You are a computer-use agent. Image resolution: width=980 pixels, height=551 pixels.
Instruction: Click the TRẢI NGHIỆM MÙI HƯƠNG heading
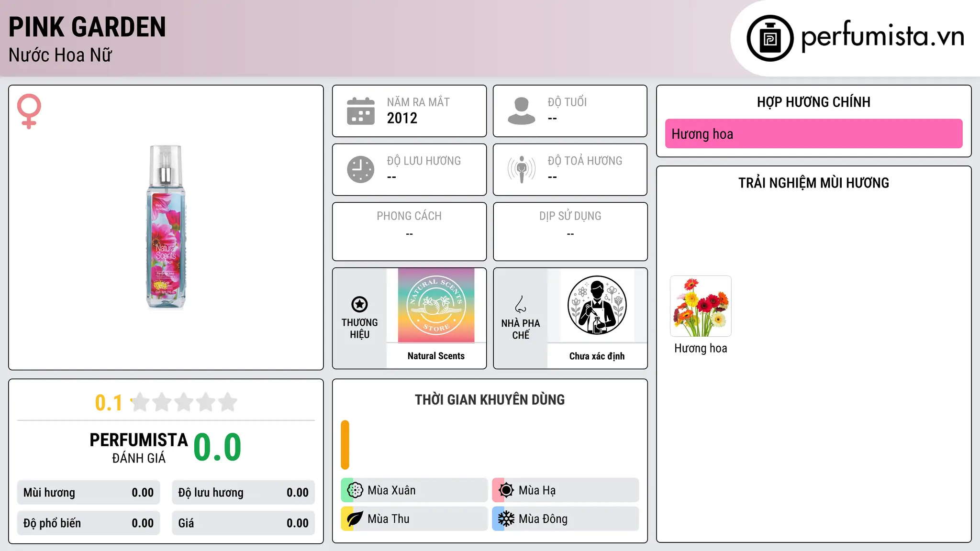[x=813, y=183]
